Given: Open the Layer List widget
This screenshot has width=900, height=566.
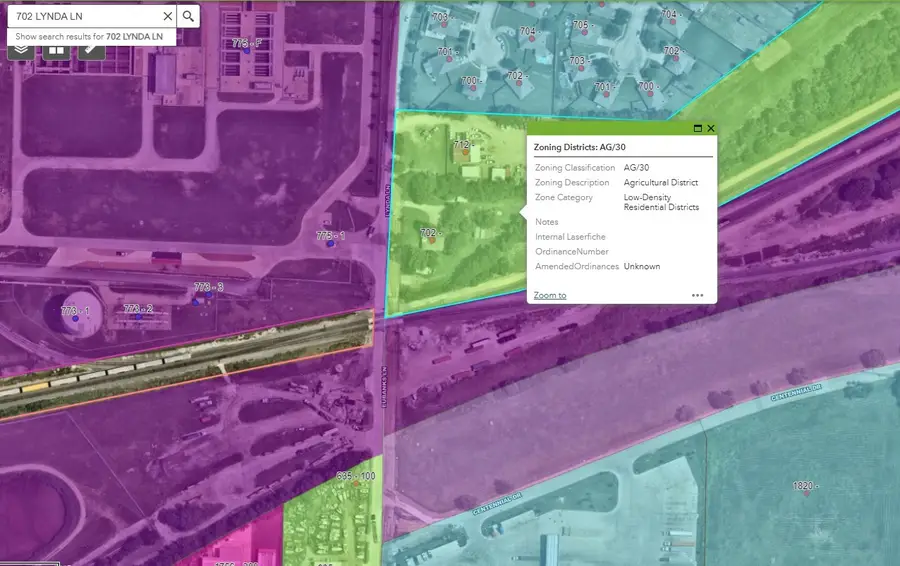Looking at the screenshot, I should (21, 48).
